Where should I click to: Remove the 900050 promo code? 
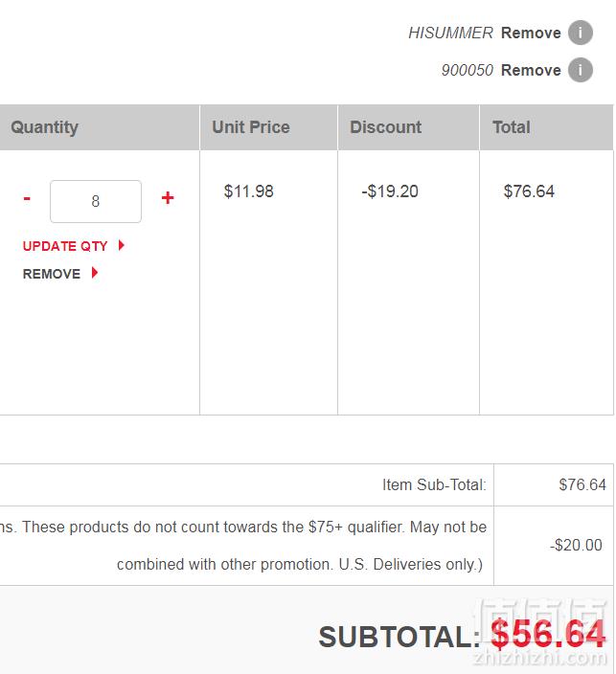[x=531, y=70]
